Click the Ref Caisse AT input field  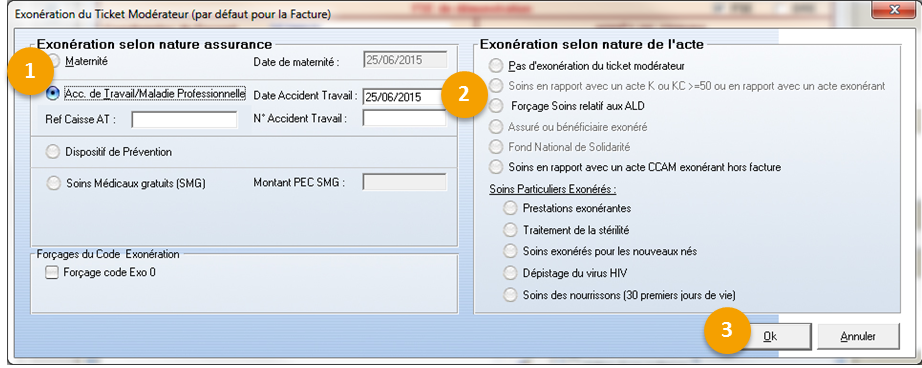184,120
